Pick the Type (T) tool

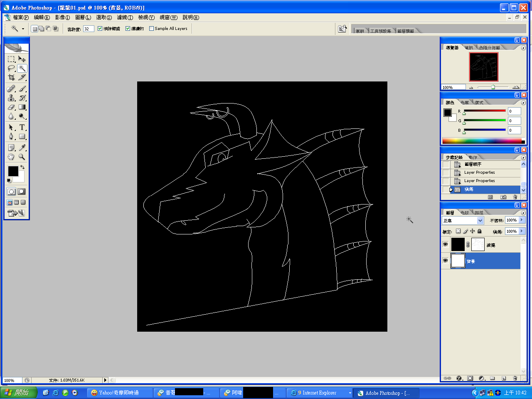22,127
